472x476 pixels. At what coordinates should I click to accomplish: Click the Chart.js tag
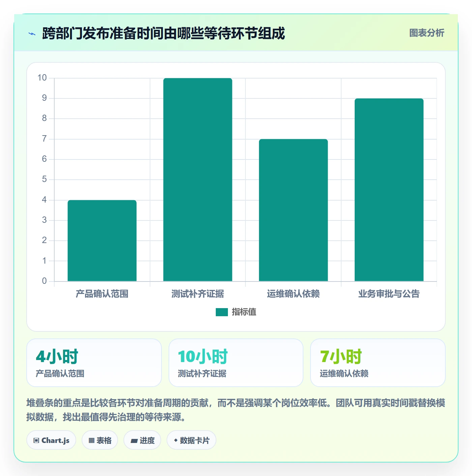point(51,440)
